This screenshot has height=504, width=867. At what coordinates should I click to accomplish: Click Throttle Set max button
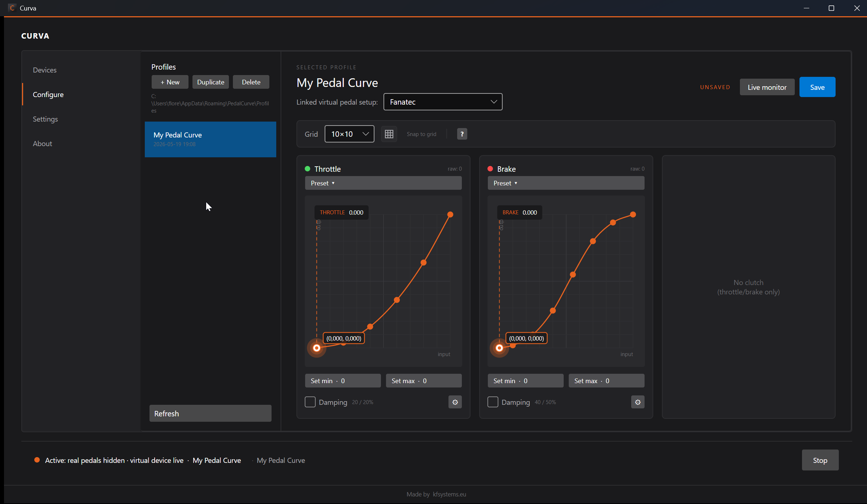click(424, 381)
